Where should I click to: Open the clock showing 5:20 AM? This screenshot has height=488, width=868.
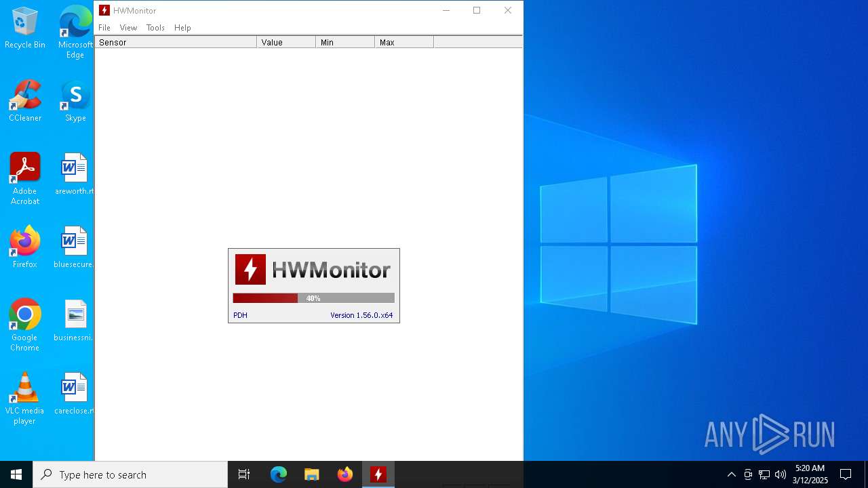click(x=810, y=474)
